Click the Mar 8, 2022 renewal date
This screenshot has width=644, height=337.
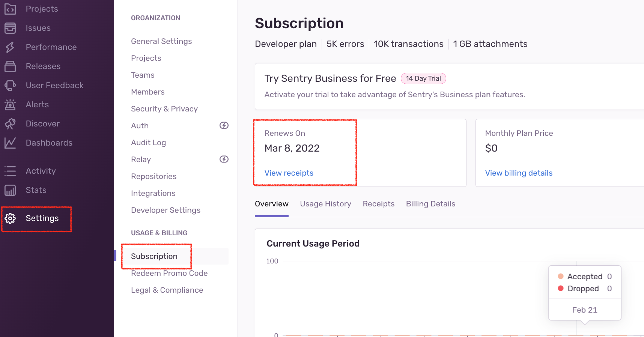[292, 148]
